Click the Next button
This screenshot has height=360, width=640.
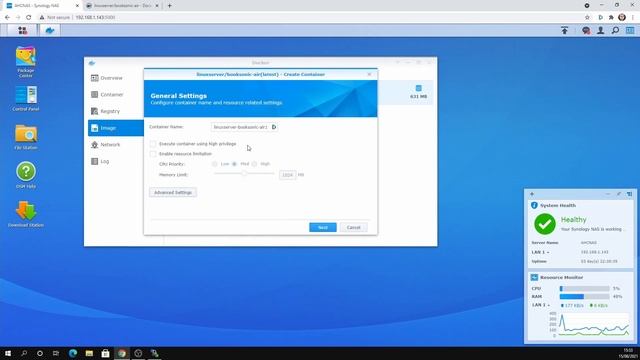[x=322, y=227]
